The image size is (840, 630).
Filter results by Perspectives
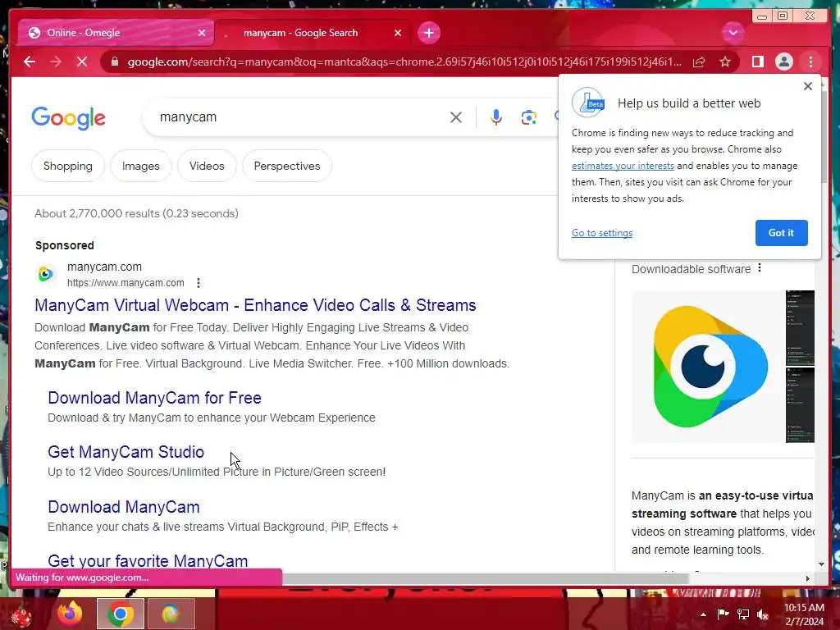[287, 166]
